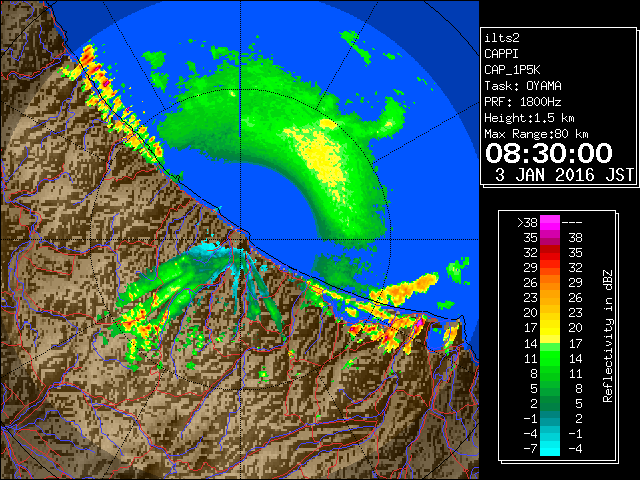Click the '-4' value at legend bottom right
This screenshot has width=640, height=480.
[x=575, y=449]
